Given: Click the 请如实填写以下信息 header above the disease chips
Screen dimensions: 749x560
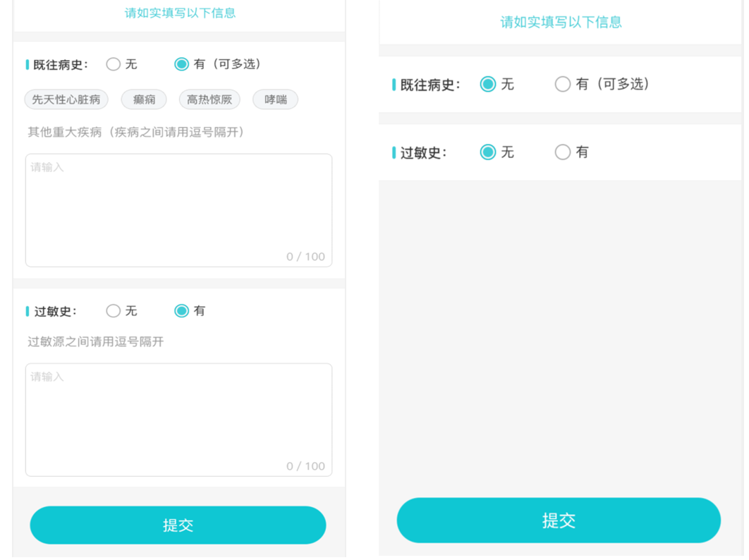Looking at the screenshot, I should [x=180, y=13].
